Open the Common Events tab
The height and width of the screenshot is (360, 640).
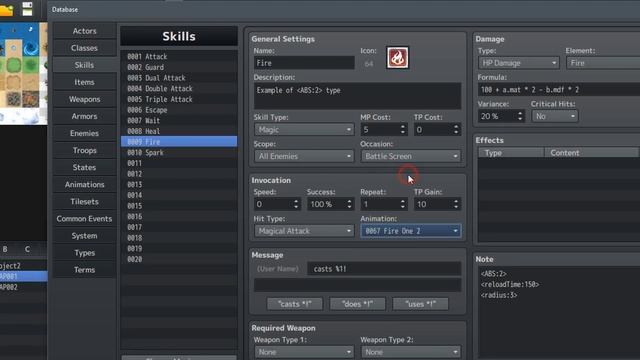coord(84,219)
